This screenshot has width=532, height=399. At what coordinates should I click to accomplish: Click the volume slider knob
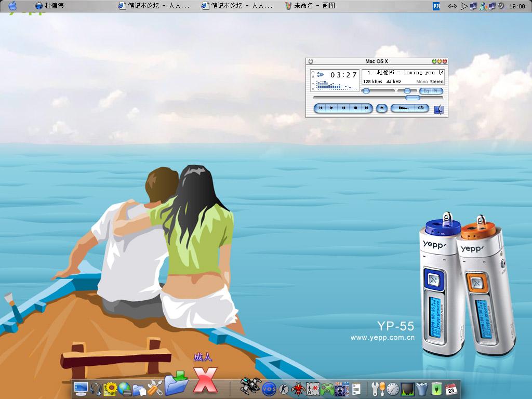click(x=366, y=91)
